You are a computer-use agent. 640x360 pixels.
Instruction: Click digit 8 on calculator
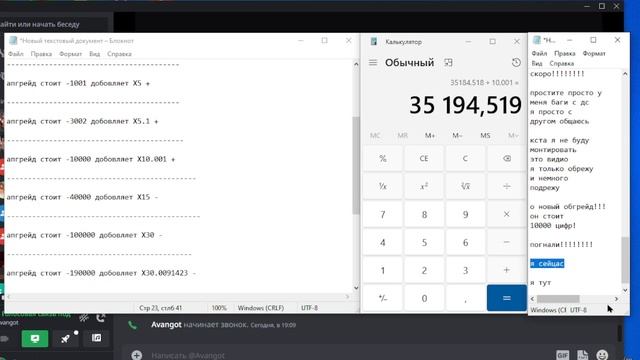tap(424, 214)
